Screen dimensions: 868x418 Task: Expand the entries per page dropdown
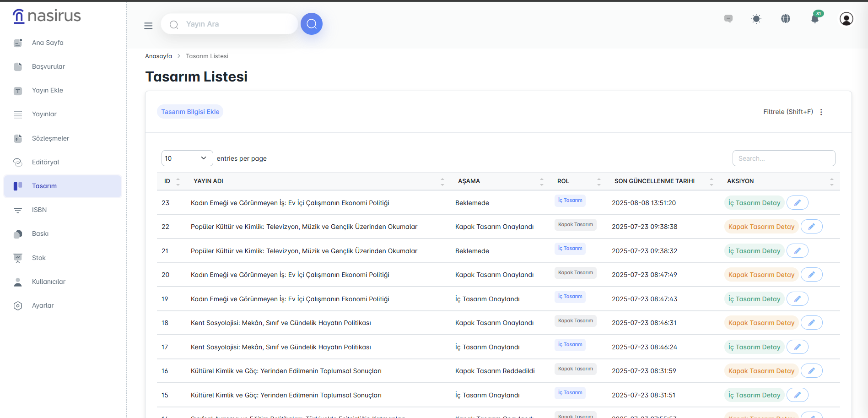pos(187,158)
